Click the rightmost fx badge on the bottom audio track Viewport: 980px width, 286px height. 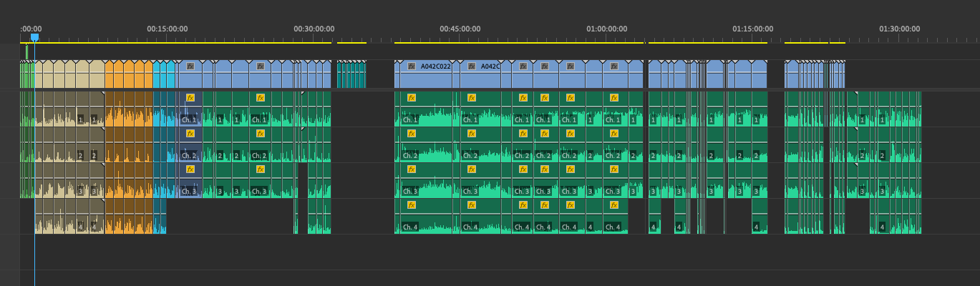pos(613,205)
